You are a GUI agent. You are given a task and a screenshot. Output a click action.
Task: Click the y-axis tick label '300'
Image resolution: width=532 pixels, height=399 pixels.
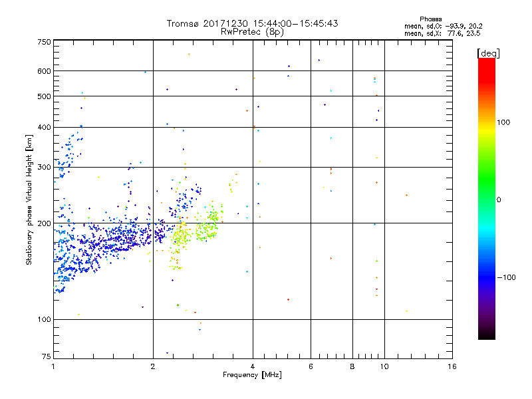(x=44, y=168)
